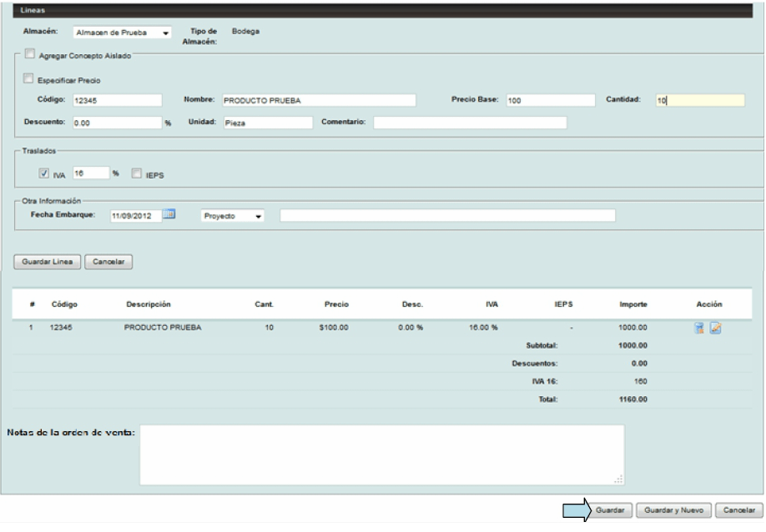The height and width of the screenshot is (532, 766).
Task: Click the bottom-right Cancelar button
Action: pos(741,509)
